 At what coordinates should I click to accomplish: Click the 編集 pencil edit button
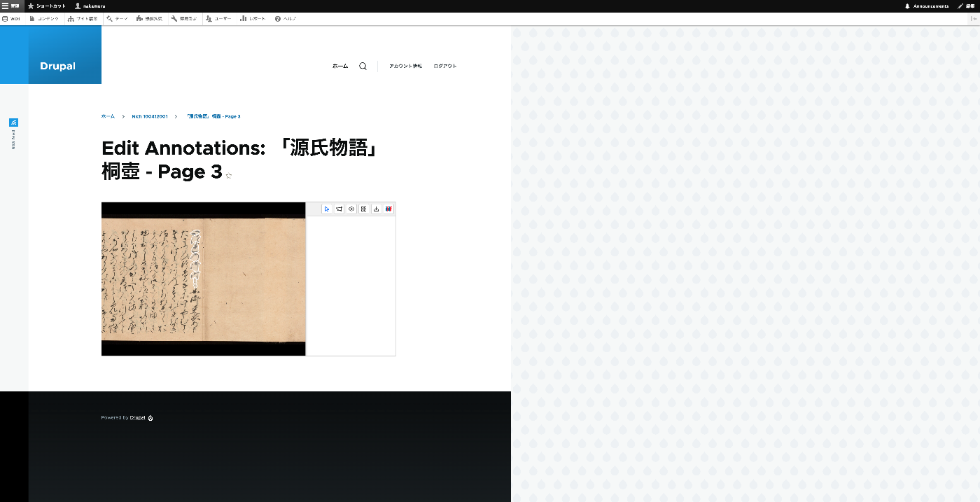967,6
